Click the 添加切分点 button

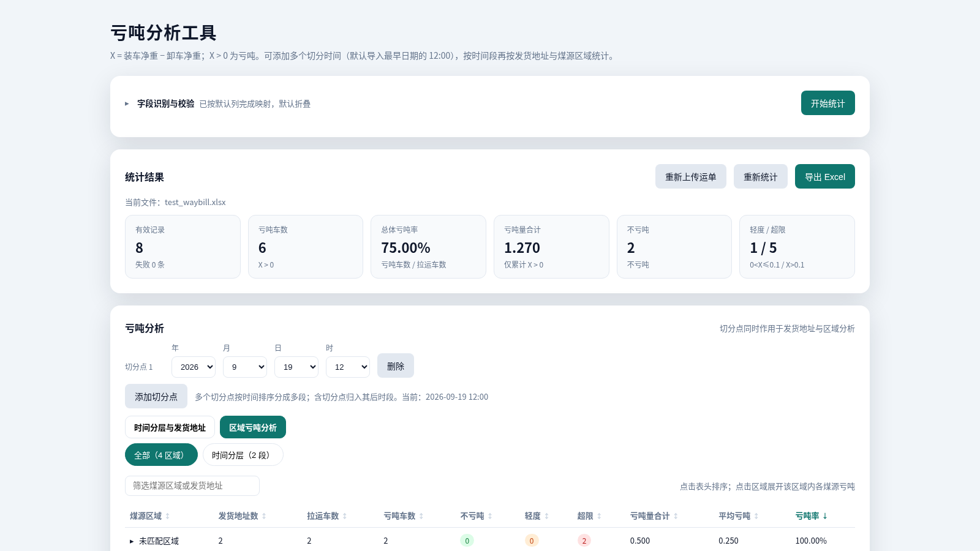tap(156, 396)
